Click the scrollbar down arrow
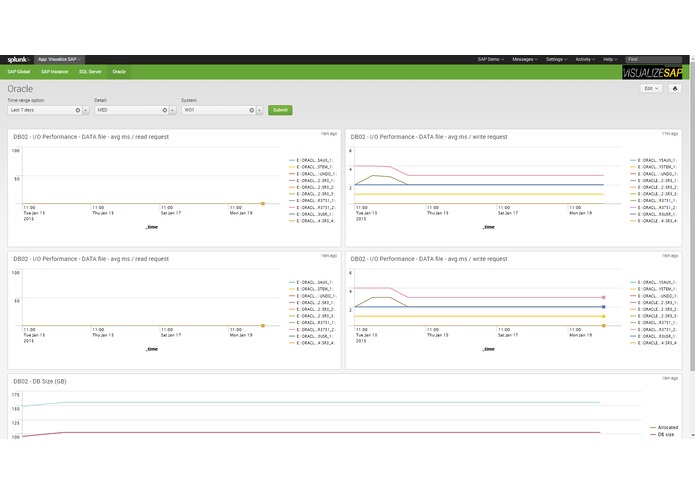Screen dimensions: 695x494 (692, 436)
